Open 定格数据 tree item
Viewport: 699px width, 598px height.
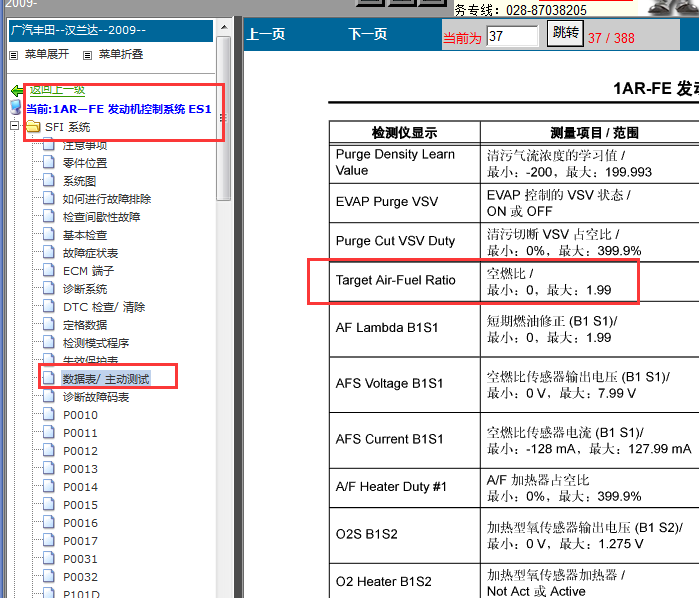click(x=85, y=325)
